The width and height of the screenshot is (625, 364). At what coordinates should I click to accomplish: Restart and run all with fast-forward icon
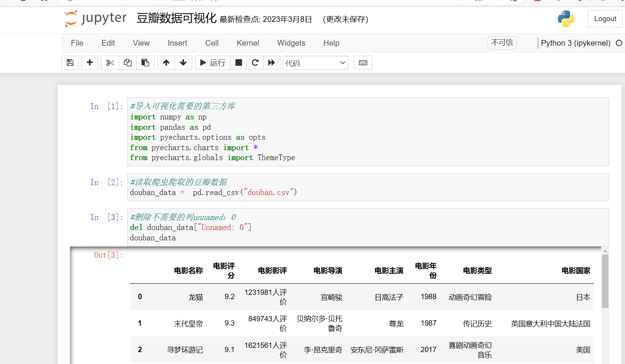pyautogui.click(x=272, y=63)
